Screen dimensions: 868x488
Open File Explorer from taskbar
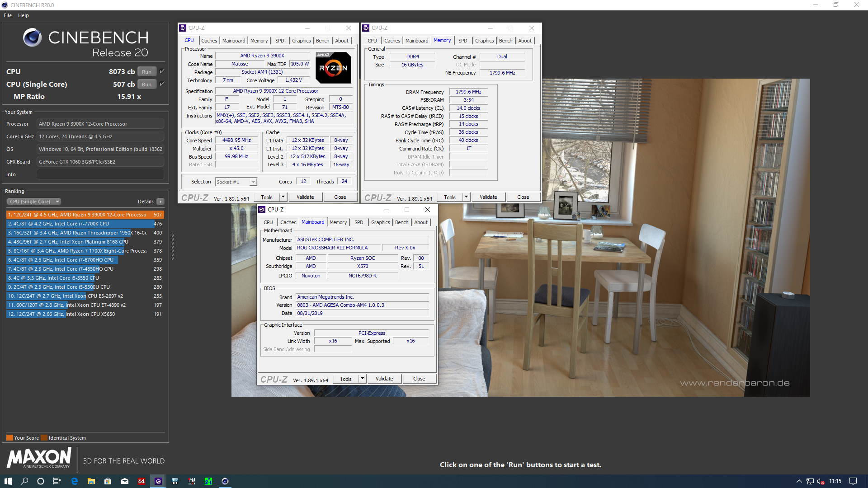pos(91,481)
